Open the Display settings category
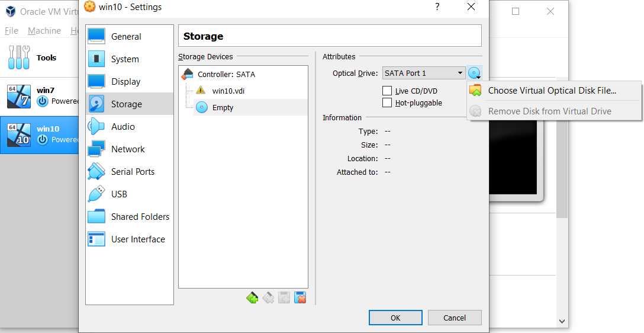Viewport: 644px width, 333px height. point(130,81)
